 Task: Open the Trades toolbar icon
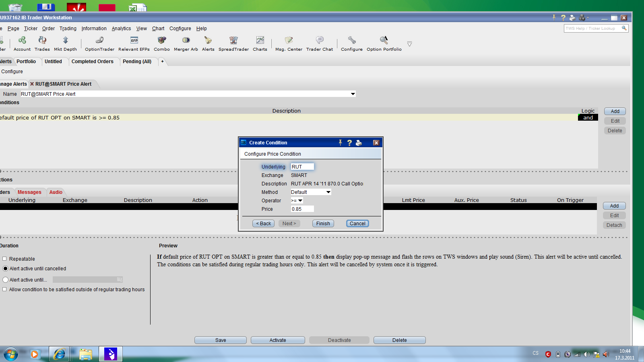pyautogui.click(x=42, y=43)
